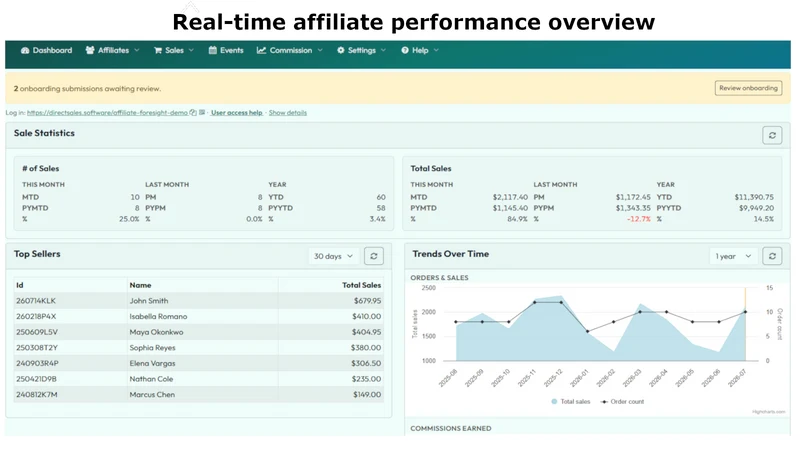The width and height of the screenshot is (800, 450).
Task: Refresh the Sale Statistics panel
Action: (x=772, y=135)
